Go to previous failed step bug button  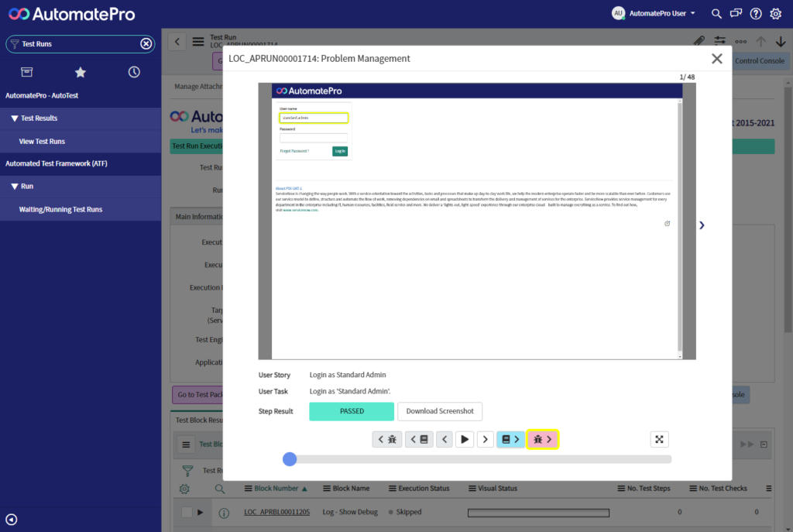coord(387,440)
